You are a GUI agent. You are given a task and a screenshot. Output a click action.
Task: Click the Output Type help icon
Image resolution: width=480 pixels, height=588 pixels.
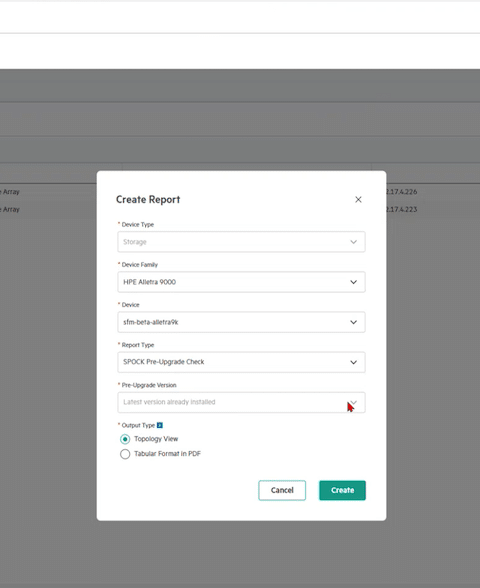point(160,425)
